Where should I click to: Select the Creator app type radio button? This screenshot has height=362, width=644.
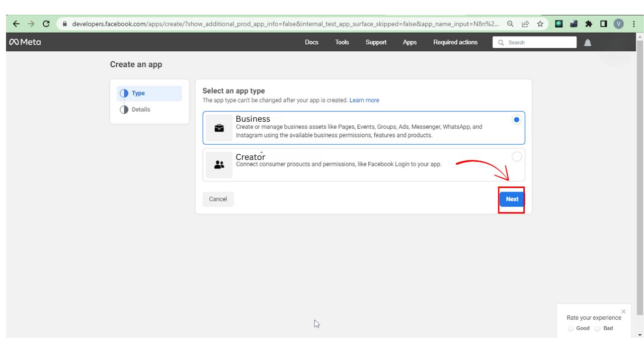pyautogui.click(x=516, y=157)
